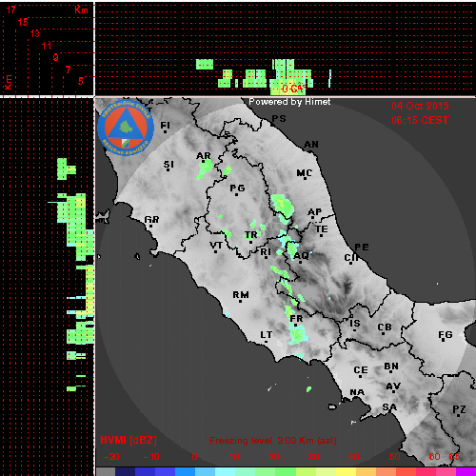Select the PE city marker

coord(362,247)
